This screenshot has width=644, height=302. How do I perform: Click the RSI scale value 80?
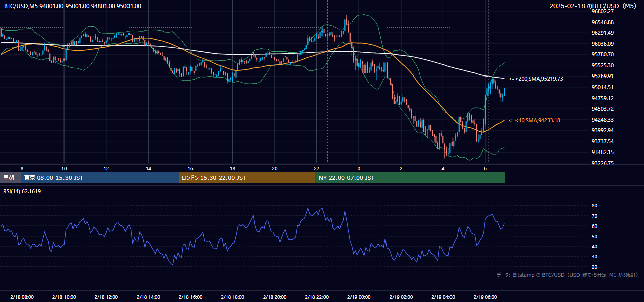point(594,206)
